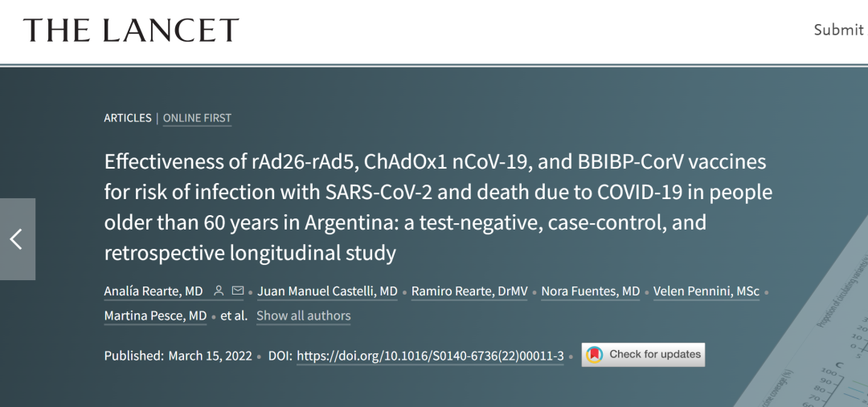Open the ONLINE FIRST link

pyautogui.click(x=197, y=118)
